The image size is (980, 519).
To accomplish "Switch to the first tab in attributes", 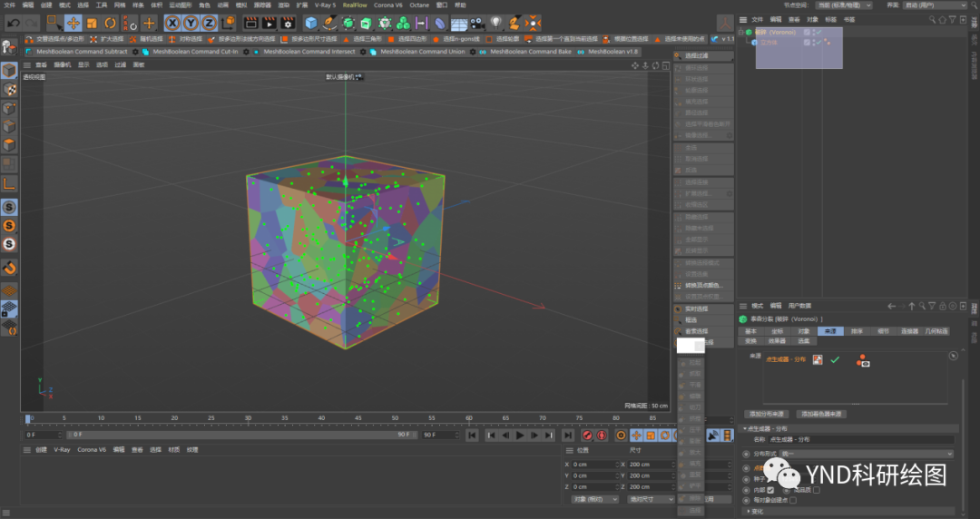I will click(x=750, y=331).
